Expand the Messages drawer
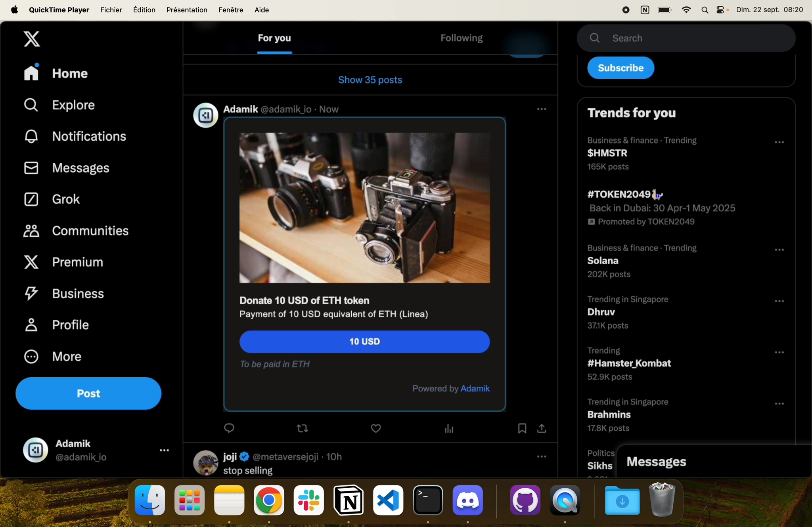Screen dimensions: 812x527 click(x=714, y=462)
